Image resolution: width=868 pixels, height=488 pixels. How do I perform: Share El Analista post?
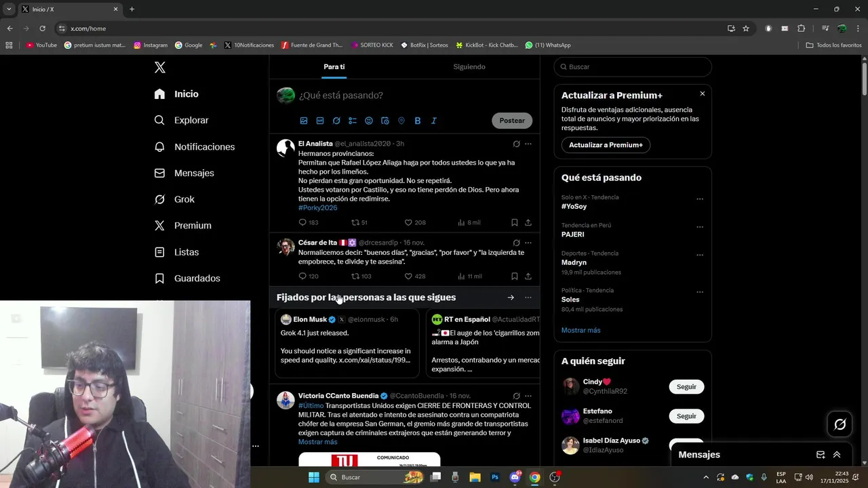point(528,222)
